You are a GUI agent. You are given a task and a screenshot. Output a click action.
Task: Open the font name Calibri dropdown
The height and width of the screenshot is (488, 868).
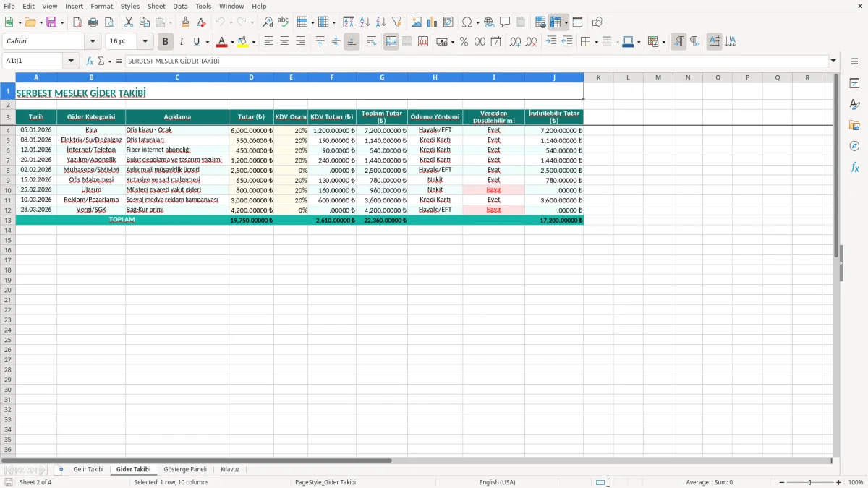(92, 42)
